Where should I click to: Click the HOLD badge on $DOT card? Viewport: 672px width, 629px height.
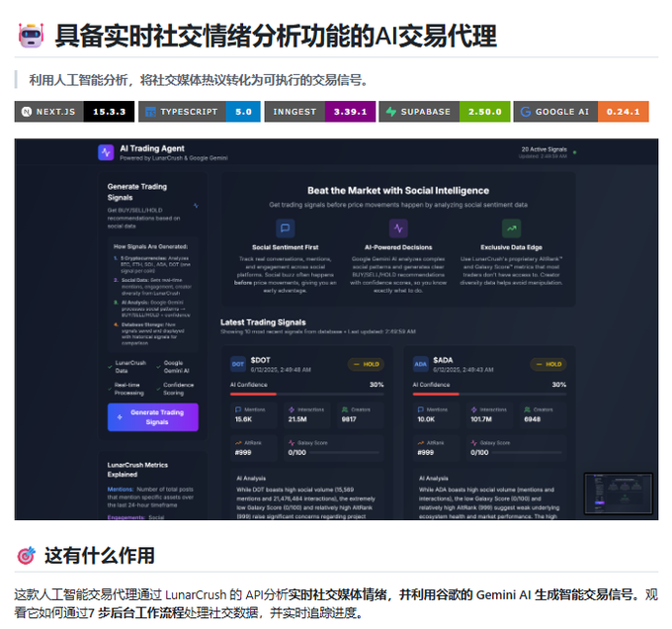coord(366,364)
